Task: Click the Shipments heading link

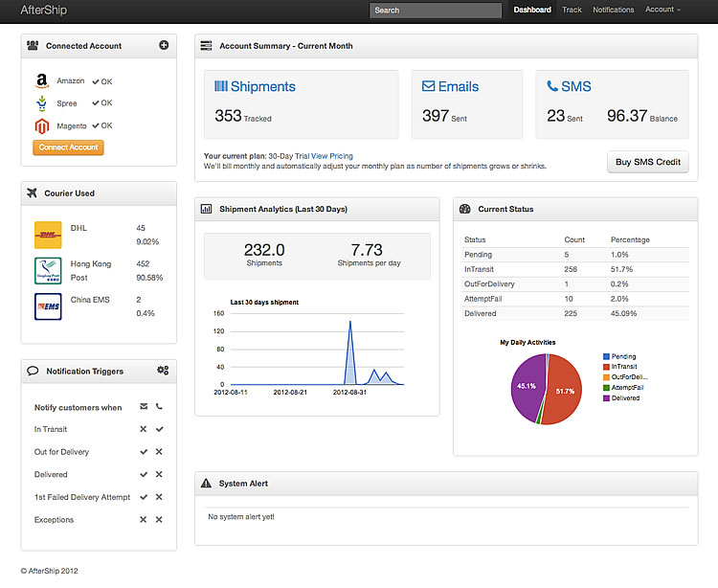Action: pyautogui.click(x=263, y=86)
